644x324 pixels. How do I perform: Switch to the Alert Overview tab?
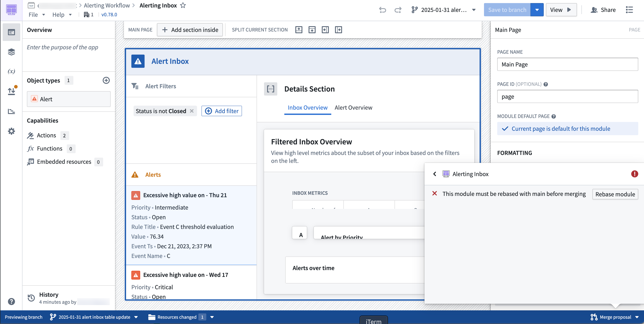pos(353,108)
